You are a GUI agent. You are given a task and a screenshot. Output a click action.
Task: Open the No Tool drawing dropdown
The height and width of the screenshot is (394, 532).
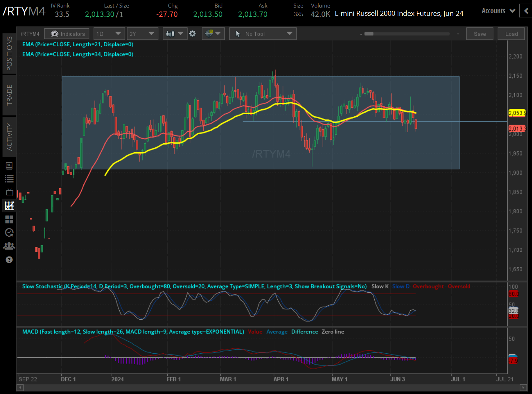point(263,34)
